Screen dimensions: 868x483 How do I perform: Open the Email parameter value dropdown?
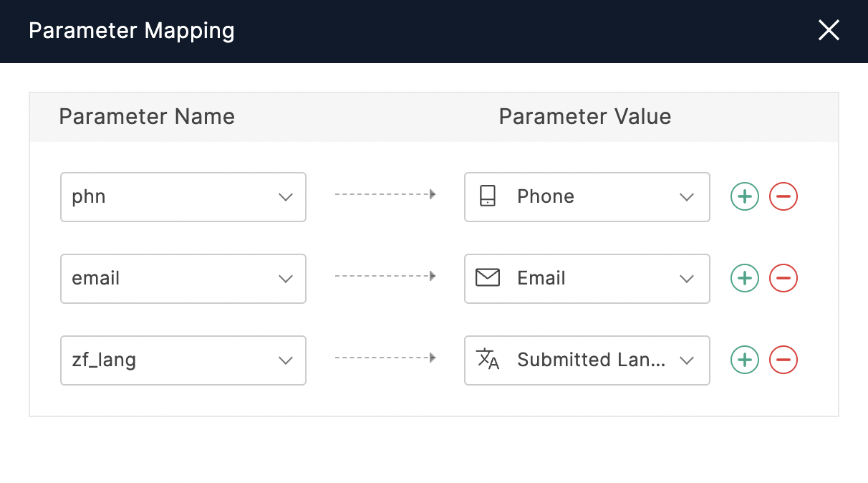coord(587,278)
